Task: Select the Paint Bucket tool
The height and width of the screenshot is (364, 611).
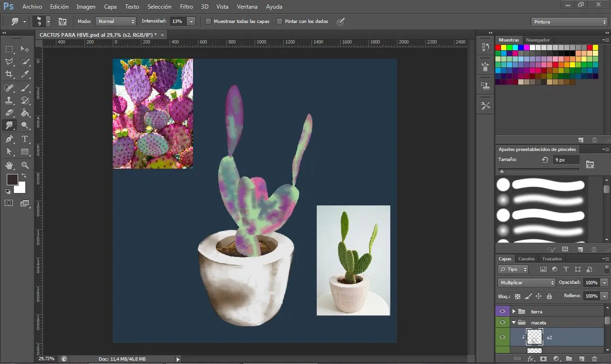Action: 25,113
